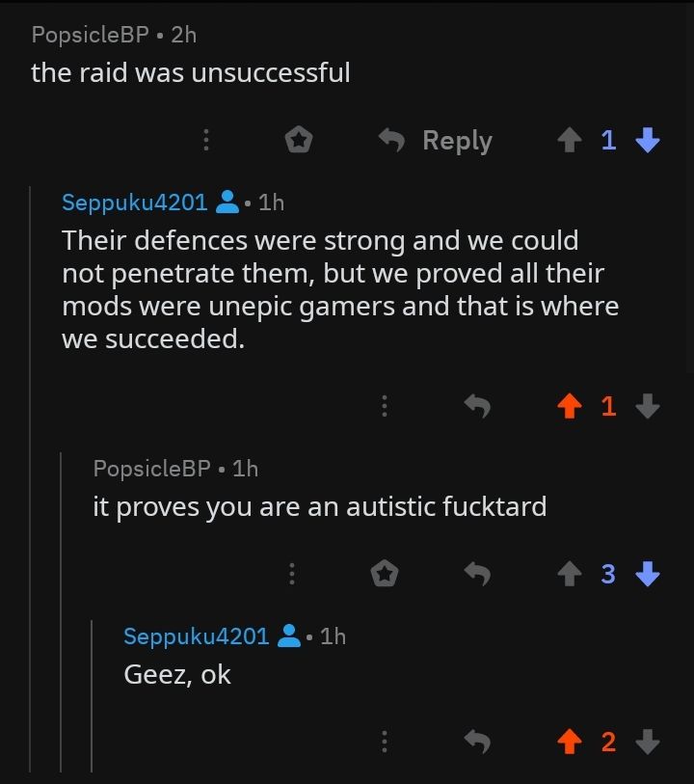
Task: Remove the upvote on the 'Geez, ok' comment
Action: click(569, 742)
